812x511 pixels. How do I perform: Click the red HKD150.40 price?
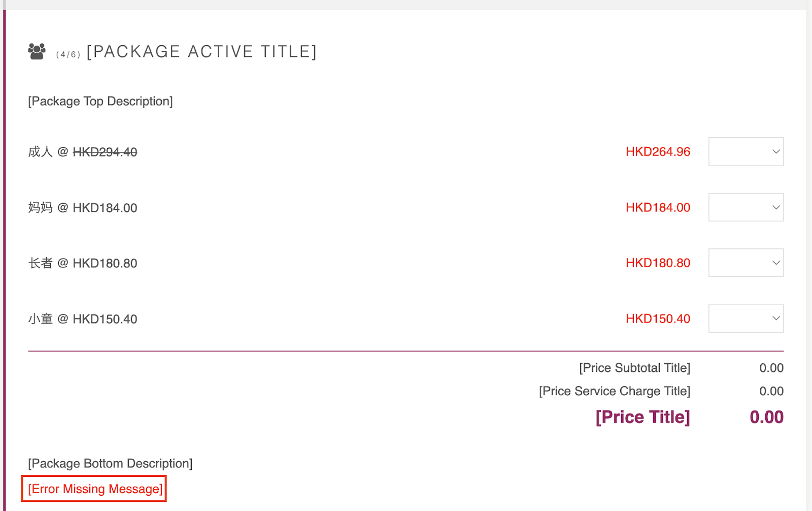pos(658,318)
